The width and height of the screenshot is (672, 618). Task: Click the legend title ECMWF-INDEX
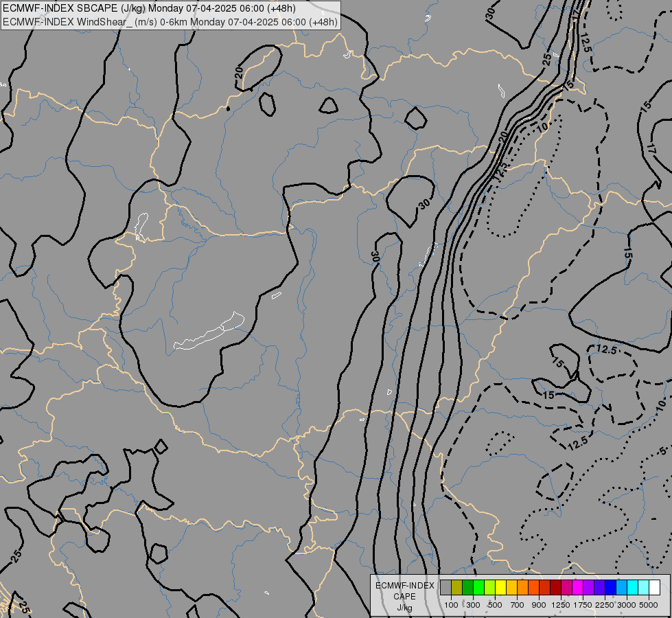pyautogui.click(x=405, y=586)
